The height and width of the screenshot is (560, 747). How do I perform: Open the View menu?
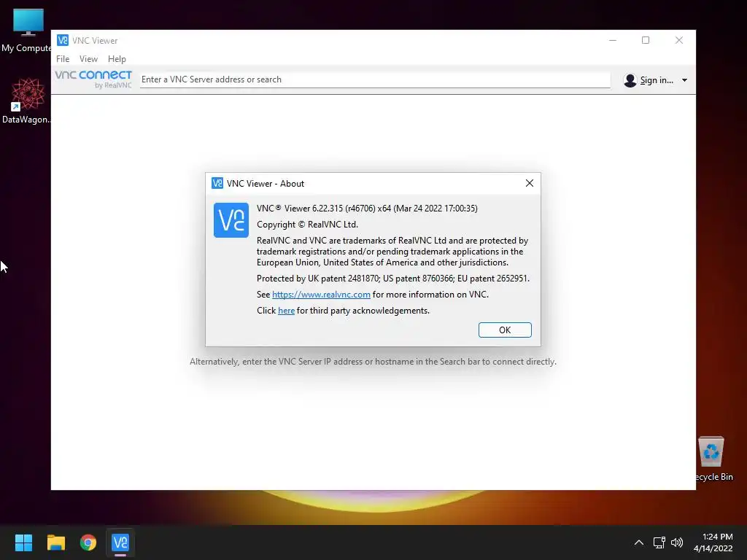click(88, 59)
